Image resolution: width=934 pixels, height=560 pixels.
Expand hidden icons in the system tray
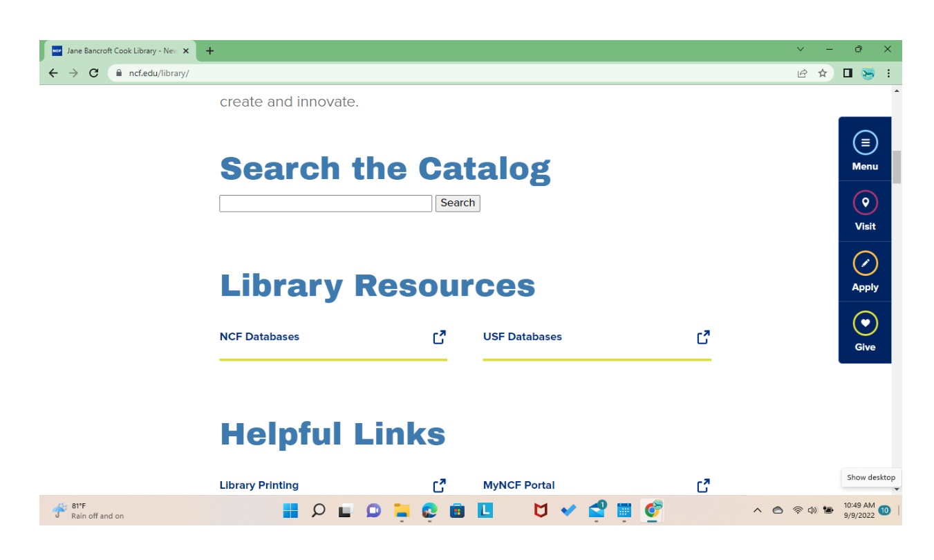click(757, 510)
